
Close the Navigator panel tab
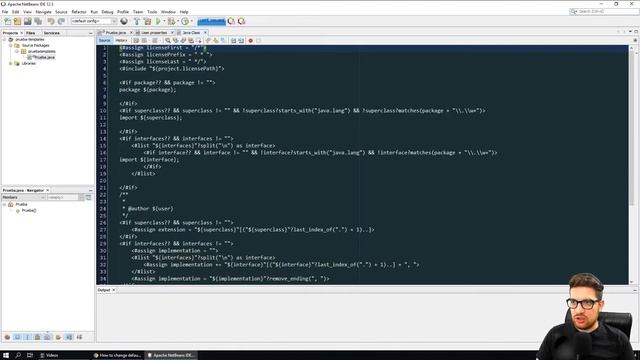pos(48,190)
